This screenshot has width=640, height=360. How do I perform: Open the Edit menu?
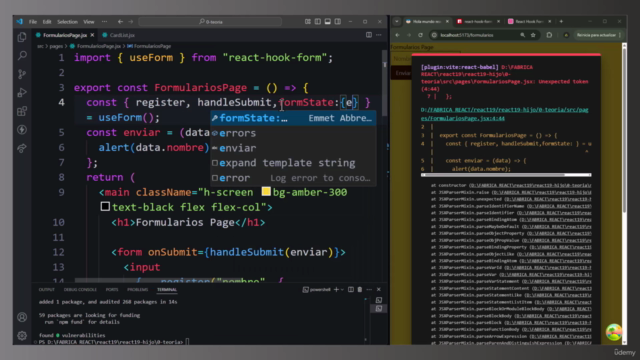point(47,22)
